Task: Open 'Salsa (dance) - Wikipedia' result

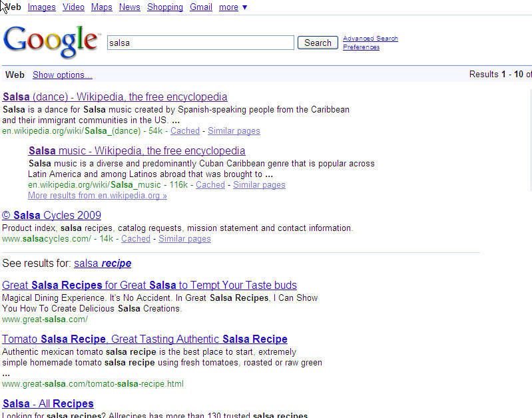Action: [x=115, y=97]
